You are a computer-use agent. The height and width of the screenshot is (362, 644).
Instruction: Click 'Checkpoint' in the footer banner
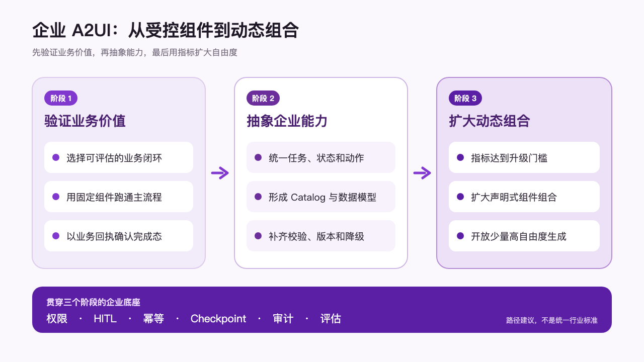point(218,318)
